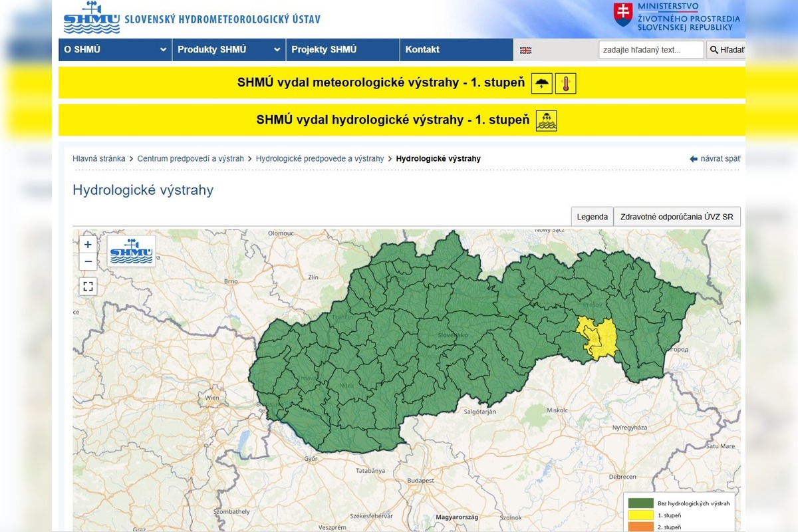Click the SHMÚ watermark on the map
The width and height of the screenshot is (798, 532).
131,253
